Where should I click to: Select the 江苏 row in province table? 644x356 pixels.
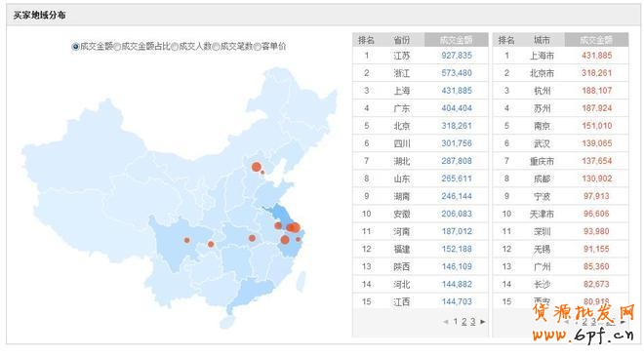(421, 56)
